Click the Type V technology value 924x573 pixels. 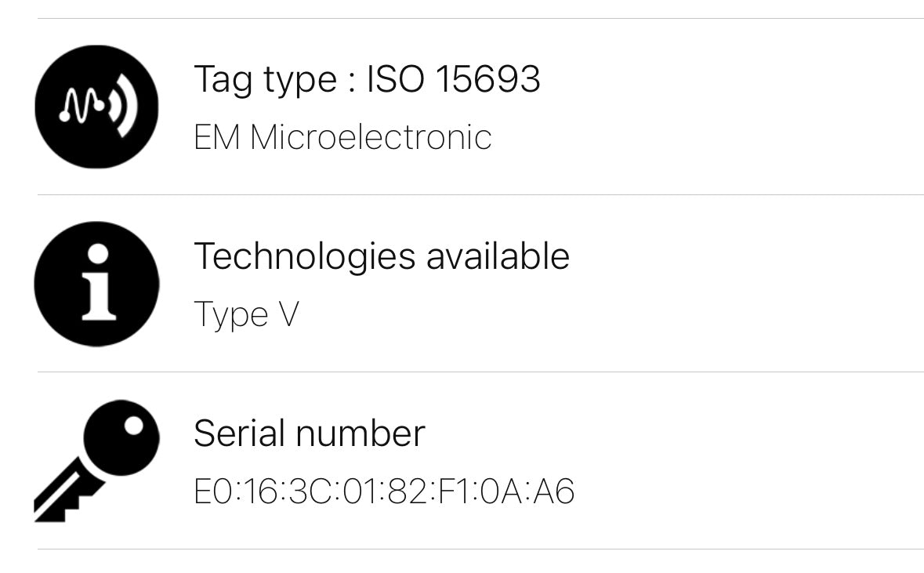[246, 315]
